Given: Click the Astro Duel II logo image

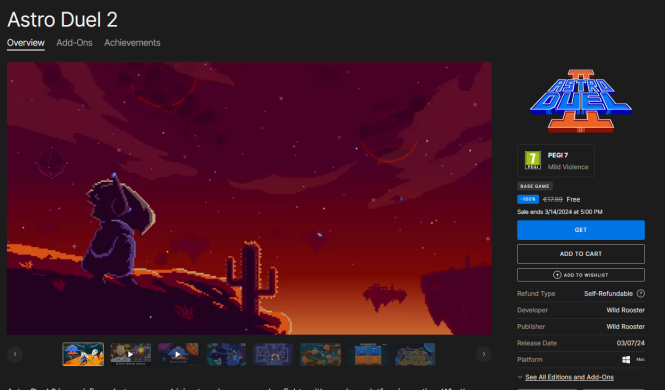Looking at the screenshot, I should click(581, 101).
